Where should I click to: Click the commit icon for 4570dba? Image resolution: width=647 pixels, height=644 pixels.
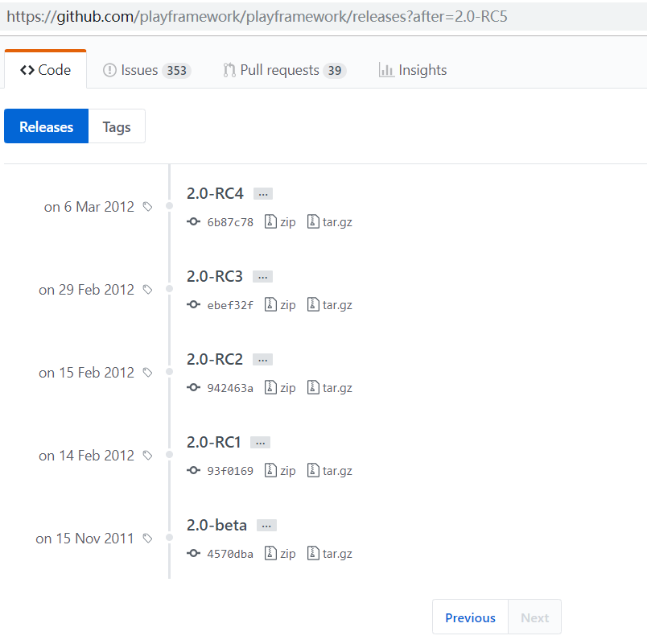tap(193, 553)
